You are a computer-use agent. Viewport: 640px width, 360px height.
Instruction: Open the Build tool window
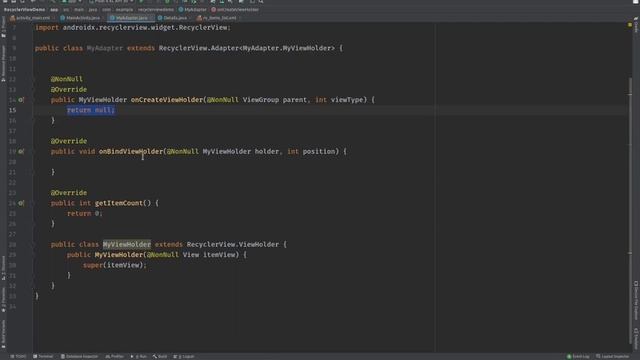160,356
